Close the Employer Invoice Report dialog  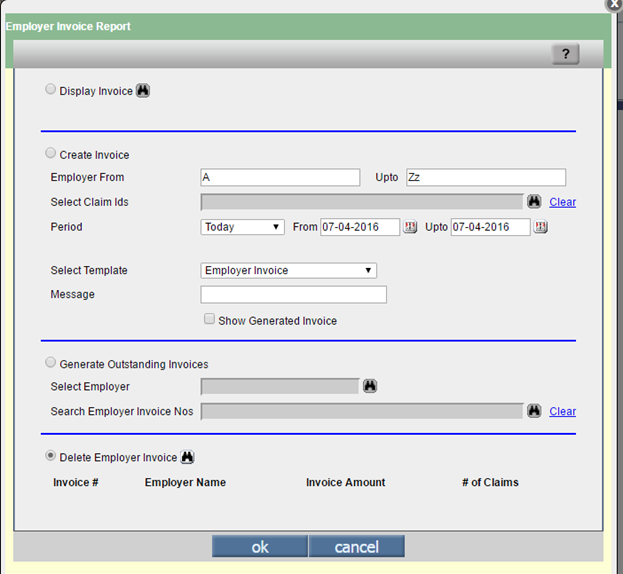[x=614, y=4]
